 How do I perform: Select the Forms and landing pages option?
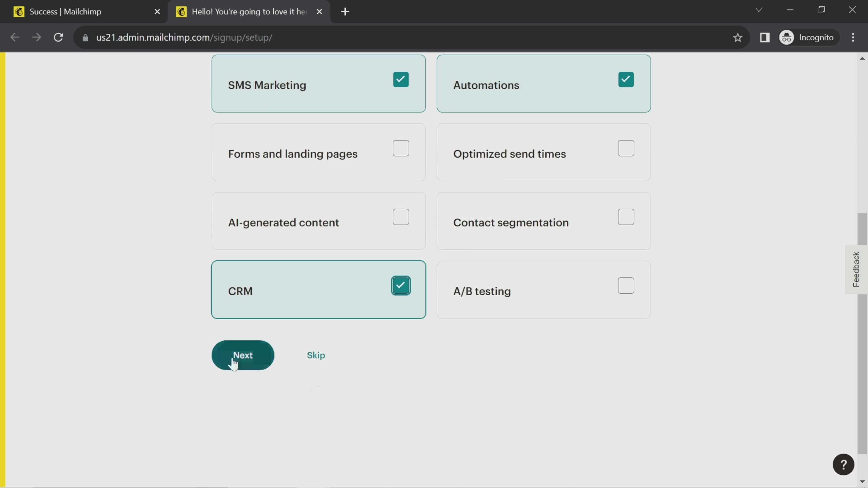point(401,148)
